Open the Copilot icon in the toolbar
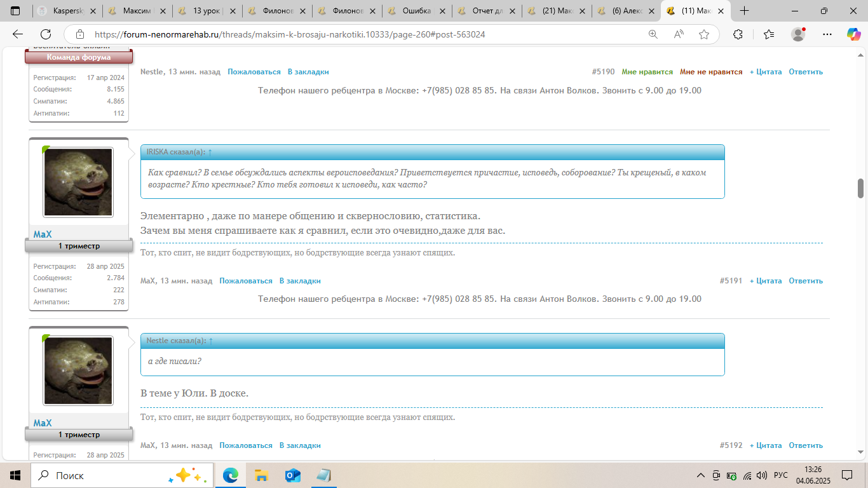Image resolution: width=868 pixels, height=488 pixels. pos(853,34)
